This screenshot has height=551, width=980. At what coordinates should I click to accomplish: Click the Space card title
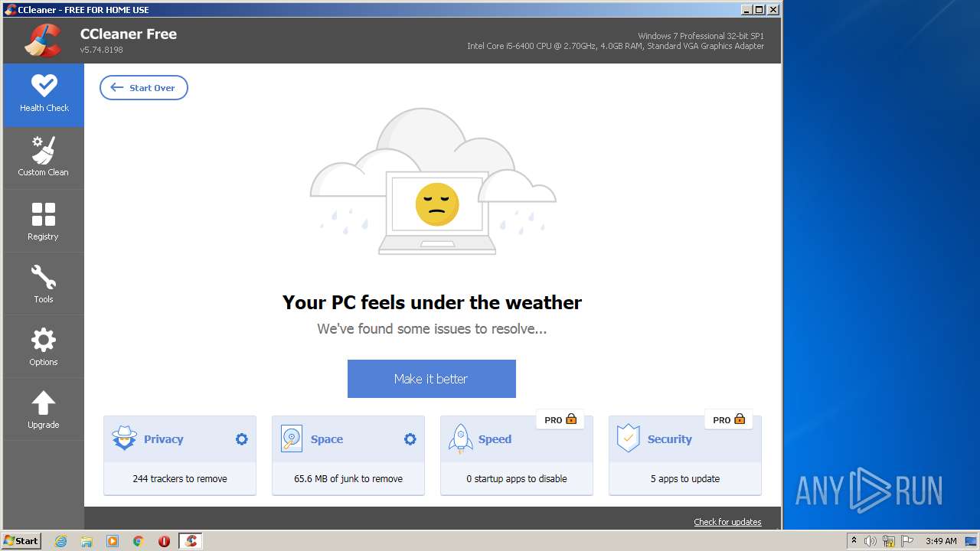pos(327,439)
